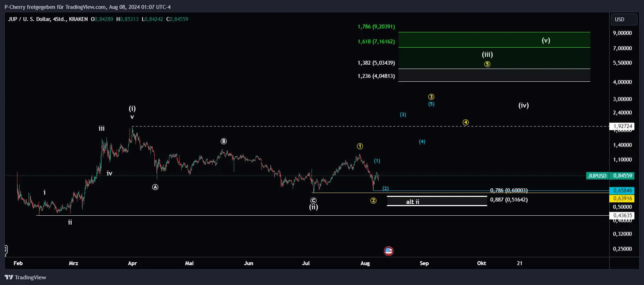Select the (i) label above April peak

coord(132,108)
